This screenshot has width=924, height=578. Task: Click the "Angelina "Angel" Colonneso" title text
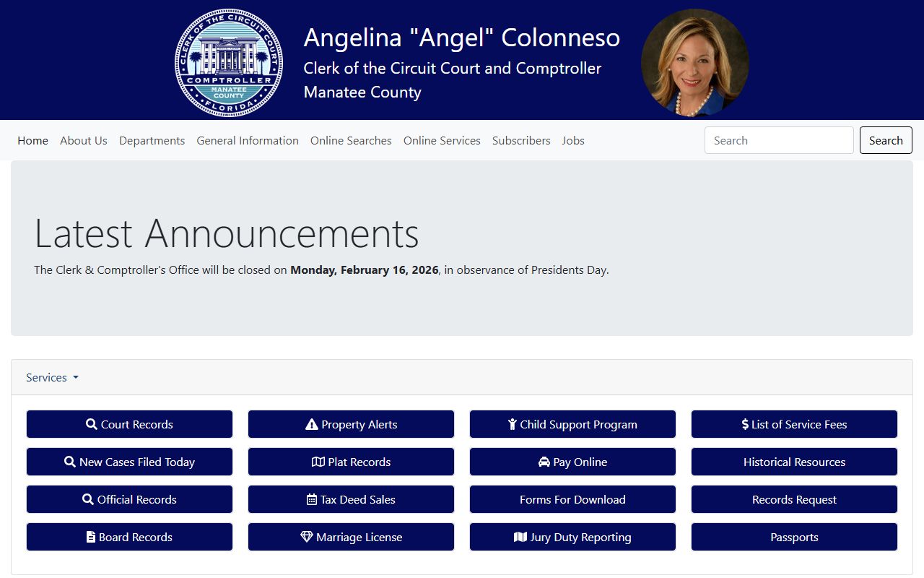462,38
